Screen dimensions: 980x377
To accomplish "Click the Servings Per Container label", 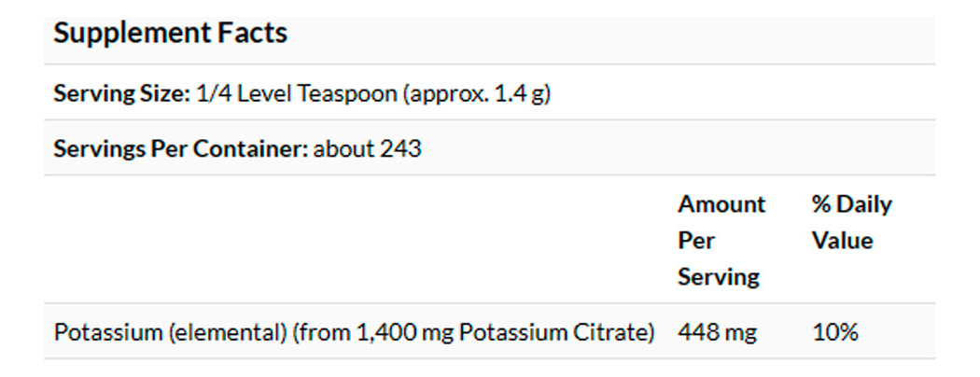I will [180, 148].
